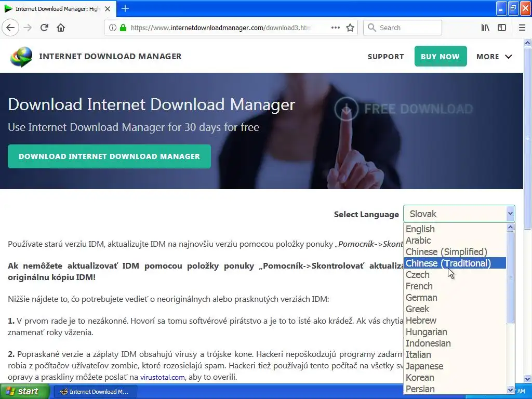Viewport: 532px width, 399px height.
Task: Close the Internet Download Manager tab
Action: pyautogui.click(x=108, y=9)
